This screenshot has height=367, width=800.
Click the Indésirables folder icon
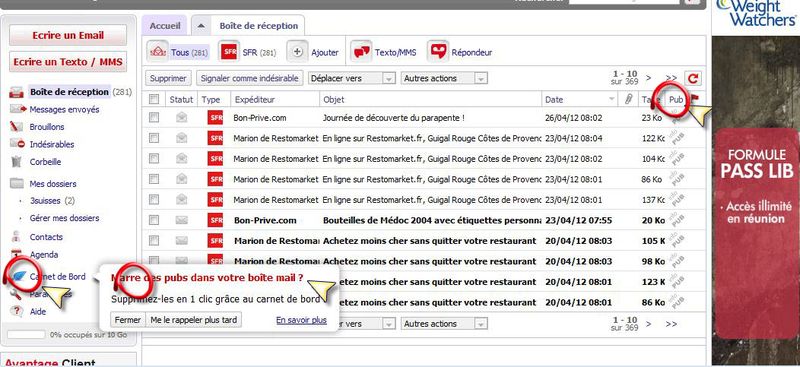[x=17, y=144]
